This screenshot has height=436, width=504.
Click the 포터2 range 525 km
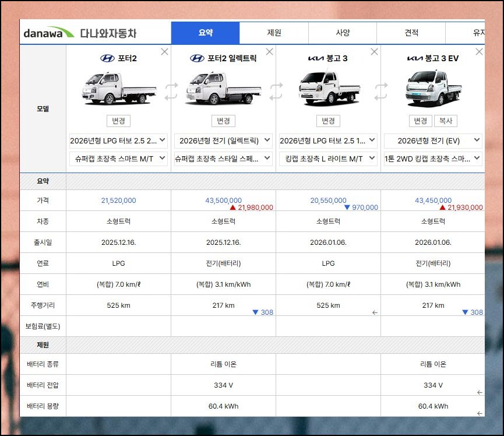[119, 305]
